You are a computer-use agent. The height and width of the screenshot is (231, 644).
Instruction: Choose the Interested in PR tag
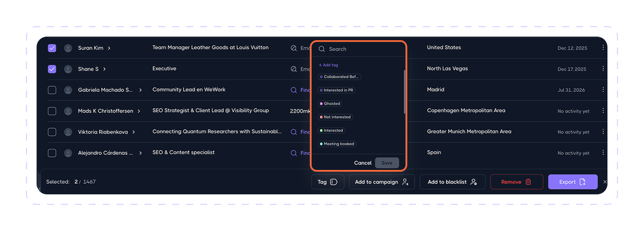pos(336,90)
